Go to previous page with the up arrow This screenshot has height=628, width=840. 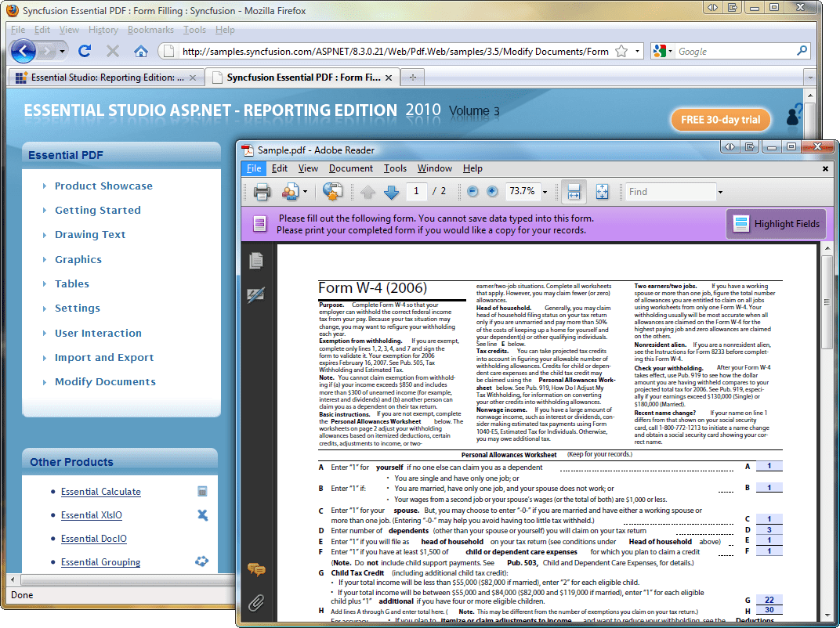pyautogui.click(x=367, y=192)
